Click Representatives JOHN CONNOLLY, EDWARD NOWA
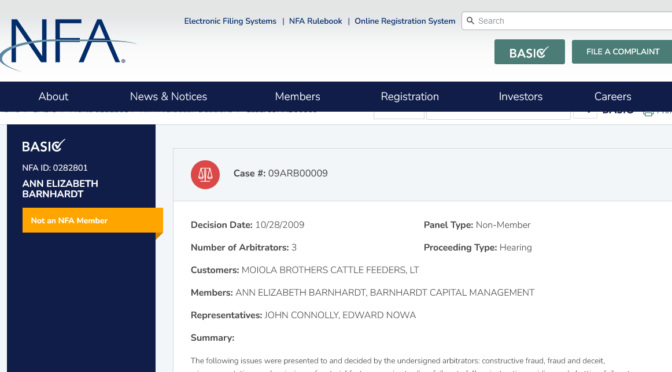Image resolution: width=672 pixels, height=372 pixels. (x=303, y=315)
